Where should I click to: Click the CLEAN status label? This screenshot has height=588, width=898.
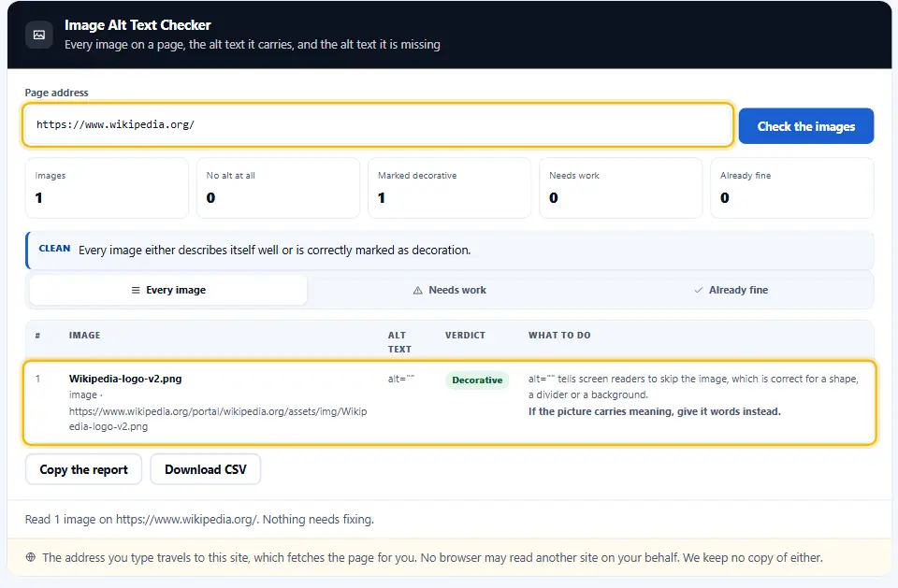tap(54, 249)
